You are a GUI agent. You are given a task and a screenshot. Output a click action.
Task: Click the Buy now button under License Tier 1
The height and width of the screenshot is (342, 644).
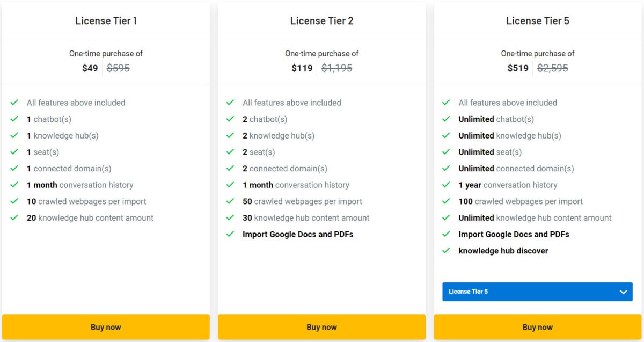106,327
